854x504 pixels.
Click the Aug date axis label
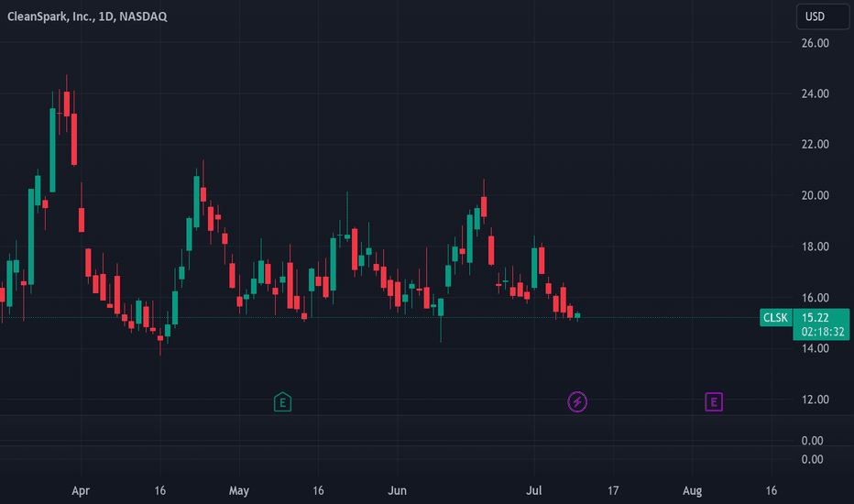692,490
